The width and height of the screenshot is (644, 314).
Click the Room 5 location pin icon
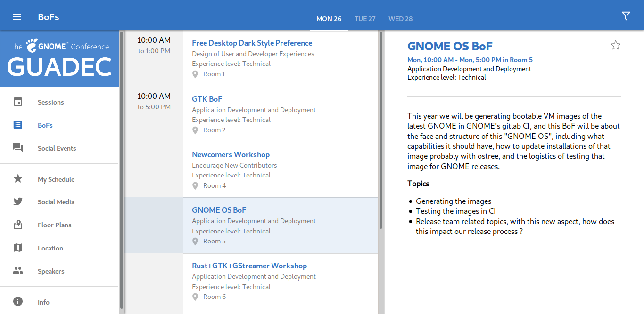[195, 241]
